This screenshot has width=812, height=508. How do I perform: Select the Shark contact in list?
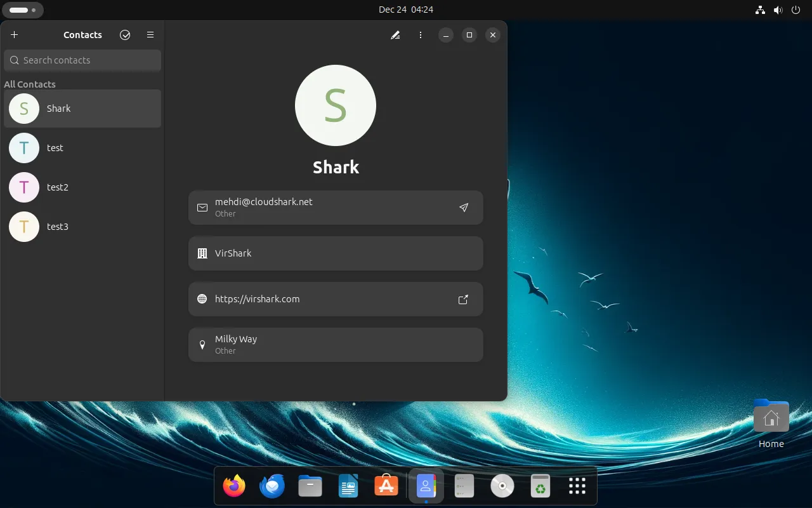(82, 109)
